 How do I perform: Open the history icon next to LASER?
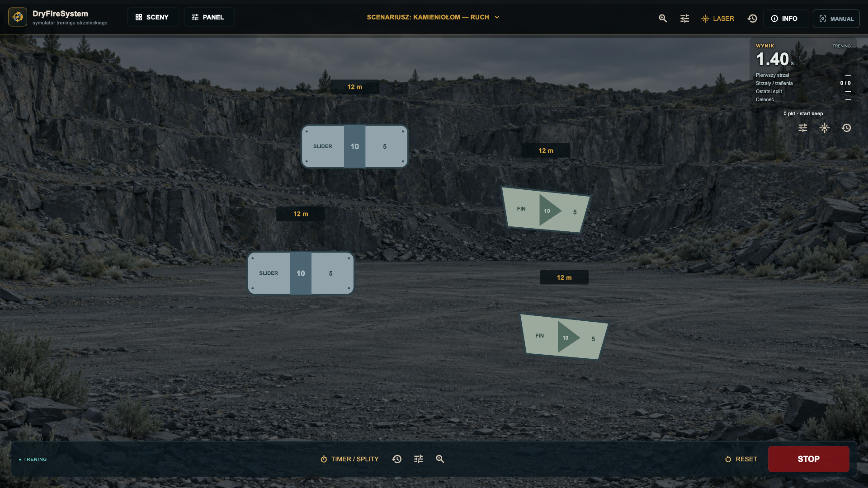752,19
